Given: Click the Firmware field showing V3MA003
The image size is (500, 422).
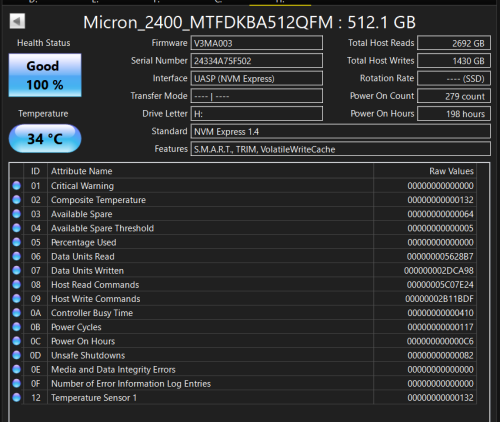Looking at the screenshot, I should point(257,43).
